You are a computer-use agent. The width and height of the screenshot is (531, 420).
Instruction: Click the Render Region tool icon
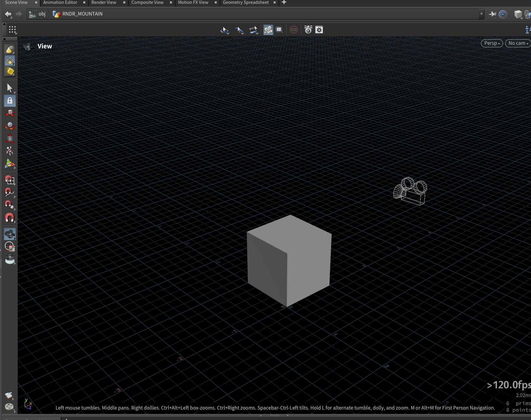(10, 246)
